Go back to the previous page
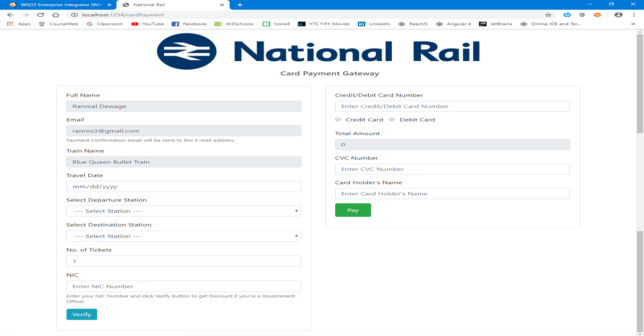 (10, 15)
